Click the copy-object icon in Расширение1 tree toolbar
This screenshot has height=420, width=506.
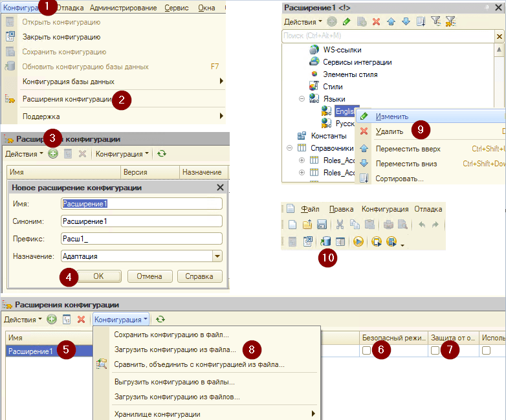click(x=362, y=21)
